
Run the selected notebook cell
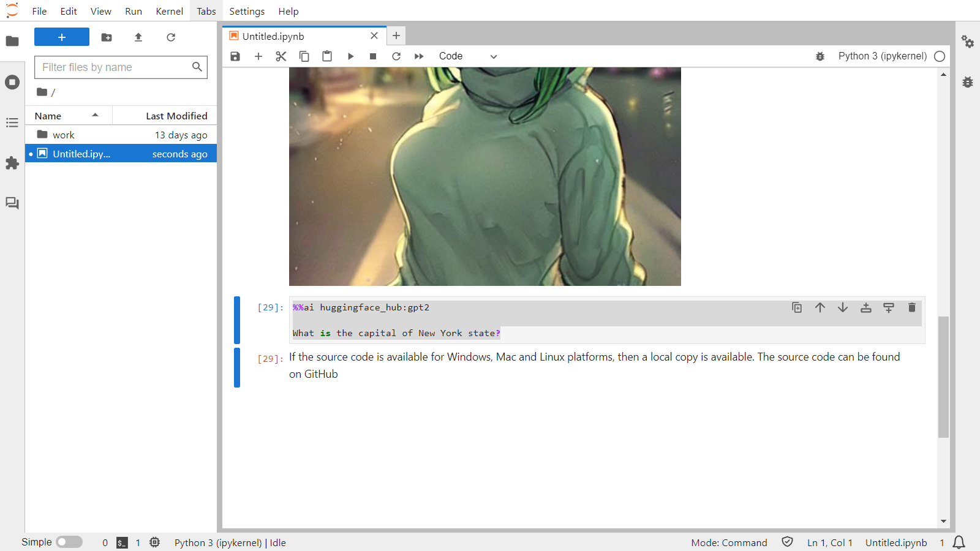tap(350, 56)
